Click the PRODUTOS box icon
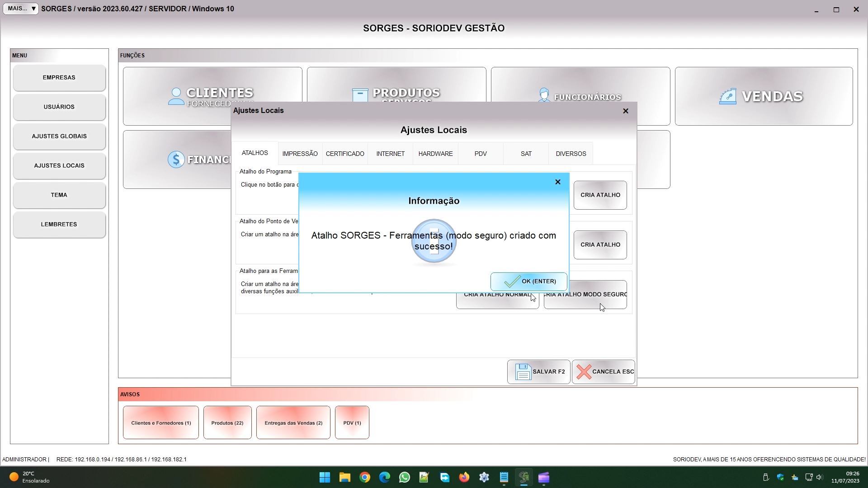The image size is (868, 488). (360, 94)
